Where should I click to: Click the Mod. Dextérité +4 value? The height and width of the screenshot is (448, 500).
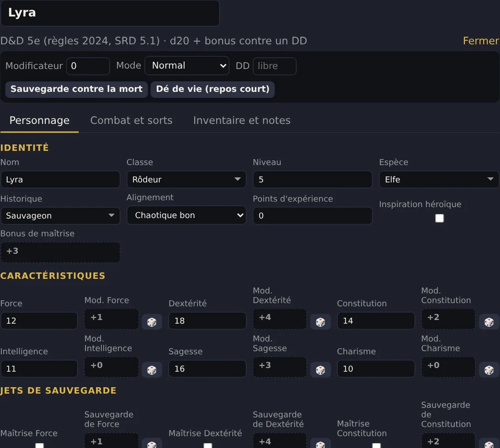pyautogui.click(x=280, y=319)
